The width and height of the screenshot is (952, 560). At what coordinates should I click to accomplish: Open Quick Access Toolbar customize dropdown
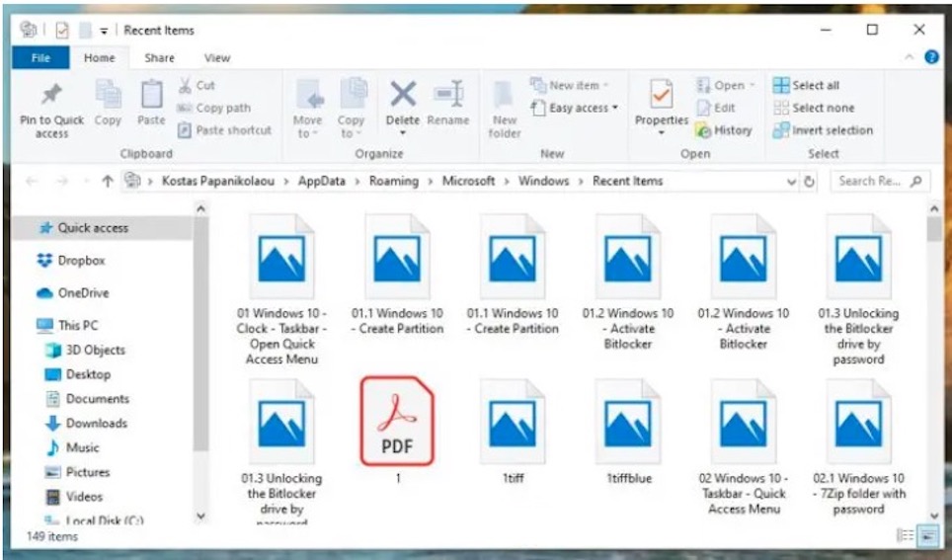click(104, 31)
